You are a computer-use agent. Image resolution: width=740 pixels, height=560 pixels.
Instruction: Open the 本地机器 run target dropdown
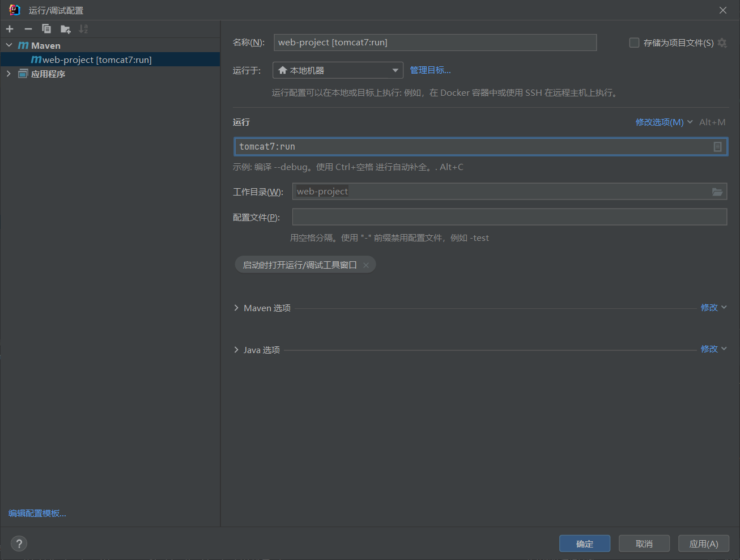(338, 70)
